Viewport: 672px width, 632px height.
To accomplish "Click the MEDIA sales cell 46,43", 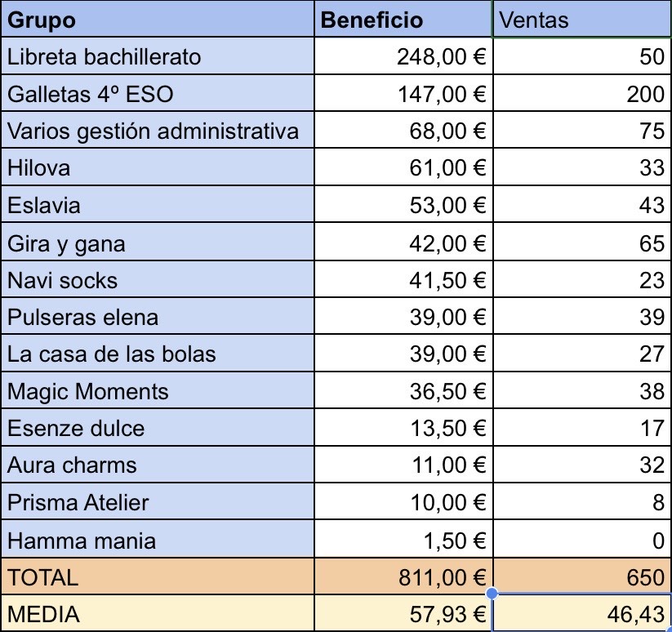I will click(581, 614).
